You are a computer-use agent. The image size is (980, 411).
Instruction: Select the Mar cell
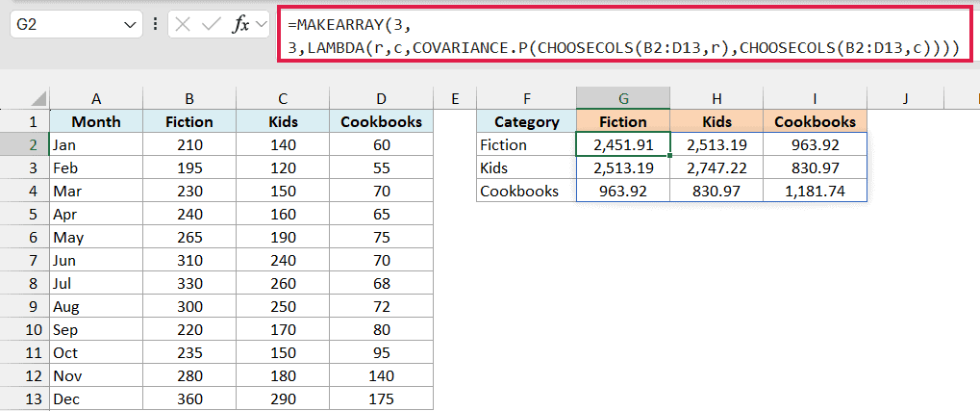pos(96,191)
